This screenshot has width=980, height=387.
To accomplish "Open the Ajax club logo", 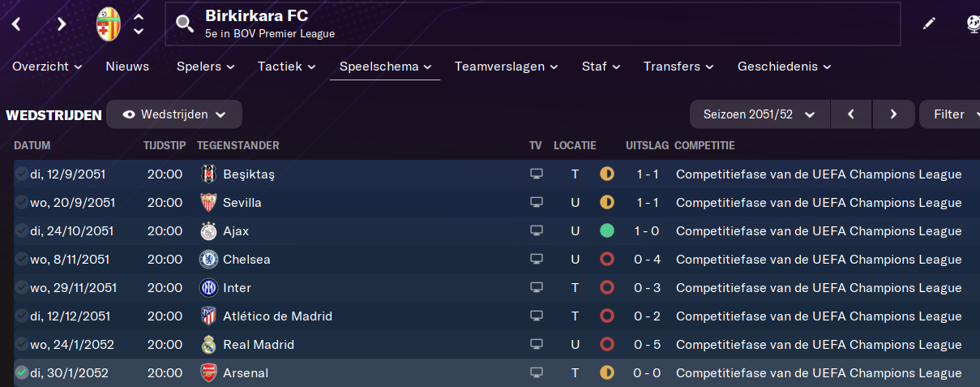I will click(x=208, y=231).
